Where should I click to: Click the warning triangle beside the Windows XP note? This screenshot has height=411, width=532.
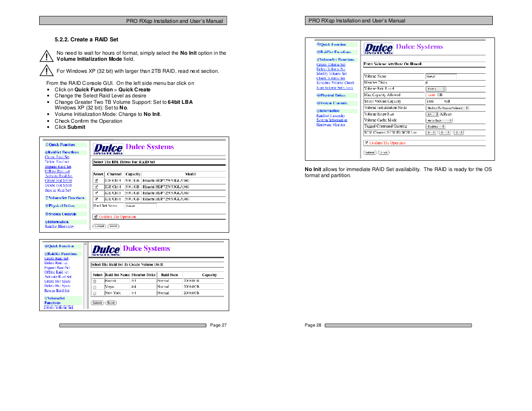point(46,70)
